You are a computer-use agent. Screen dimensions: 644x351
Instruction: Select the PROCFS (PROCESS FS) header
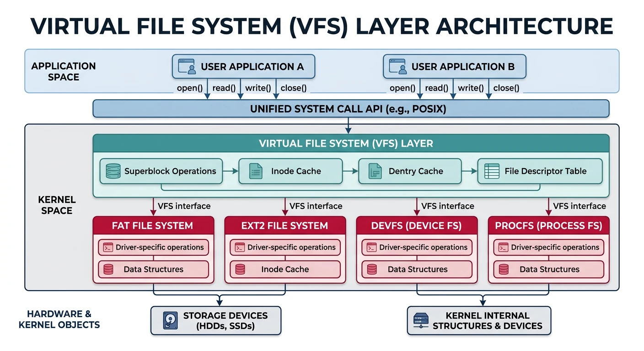[x=548, y=225]
